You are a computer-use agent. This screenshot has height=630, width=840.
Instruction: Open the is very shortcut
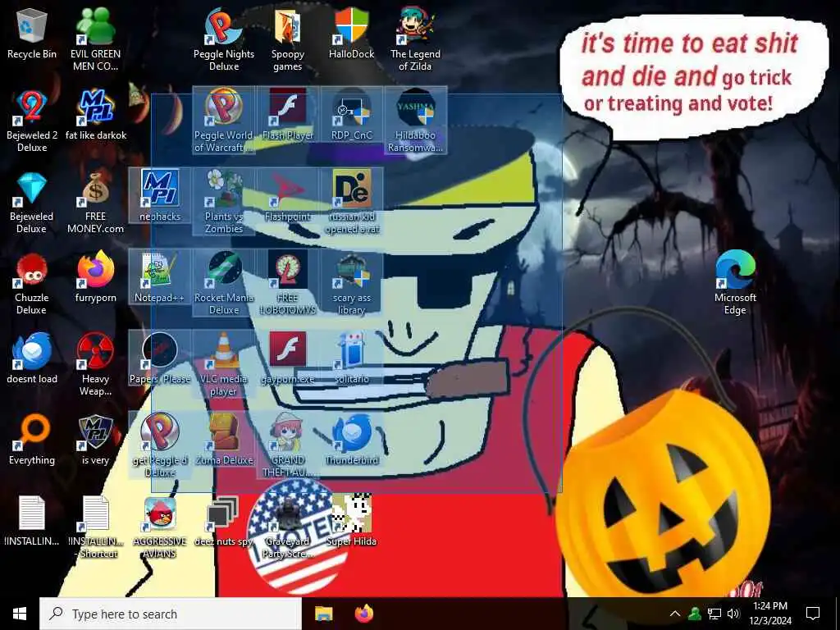coord(95,441)
